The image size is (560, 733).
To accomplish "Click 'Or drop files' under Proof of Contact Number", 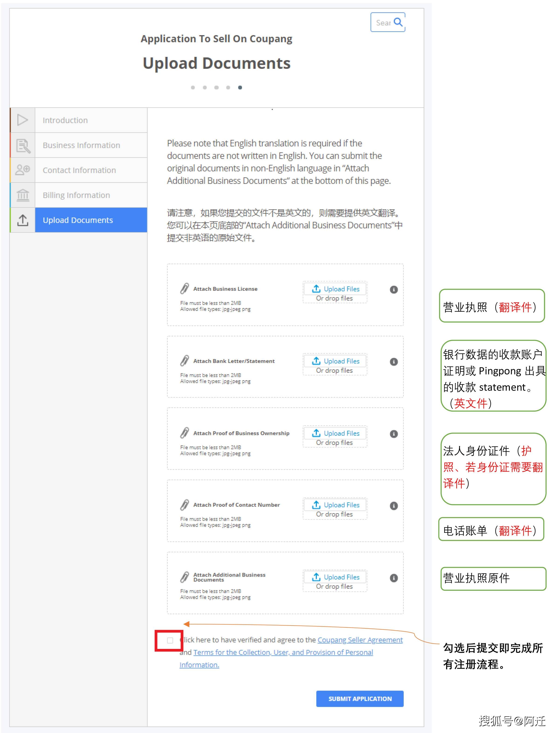I will (334, 514).
